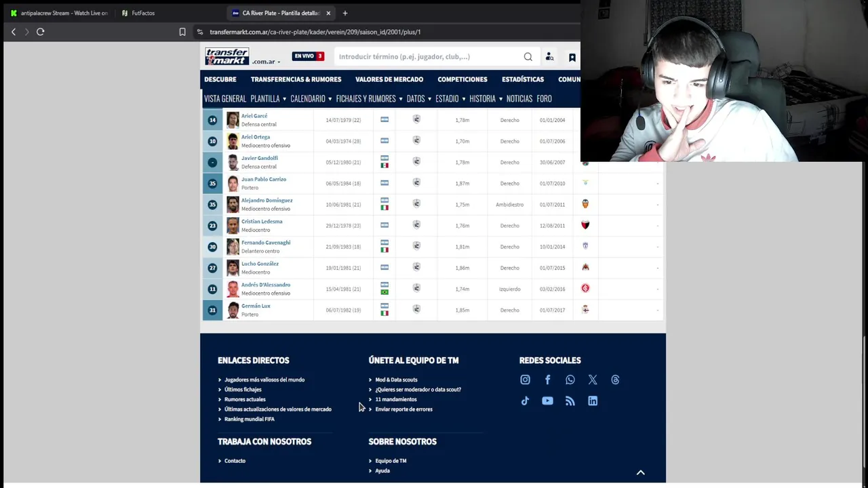Click the search magnifier icon
This screenshot has height=488, width=868.
(528, 57)
